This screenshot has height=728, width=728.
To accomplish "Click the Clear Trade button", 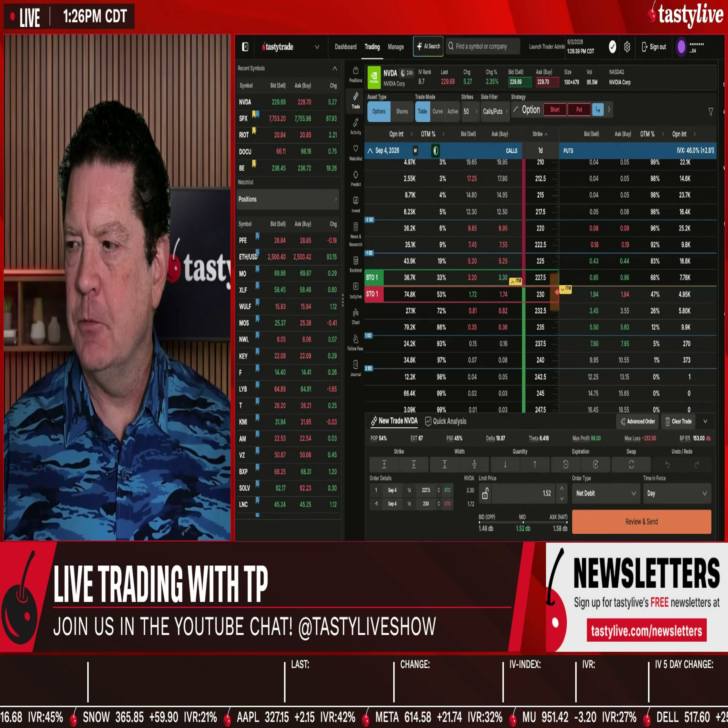I will coord(678,421).
